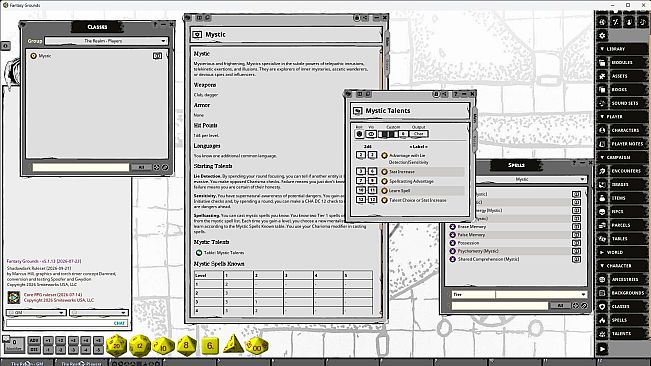Collapse the Library sidebar section
651x366 pixels.
click(x=622, y=49)
